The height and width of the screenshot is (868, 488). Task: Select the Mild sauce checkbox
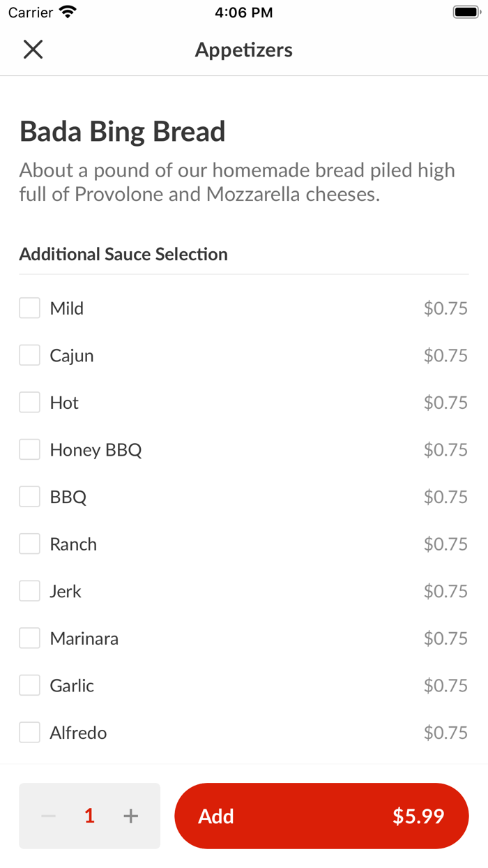tap(29, 308)
